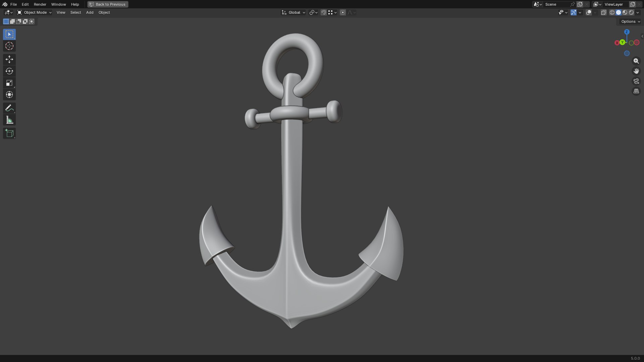Set selection mode to Intersect
This screenshot has height=362, width=644.
32,21
